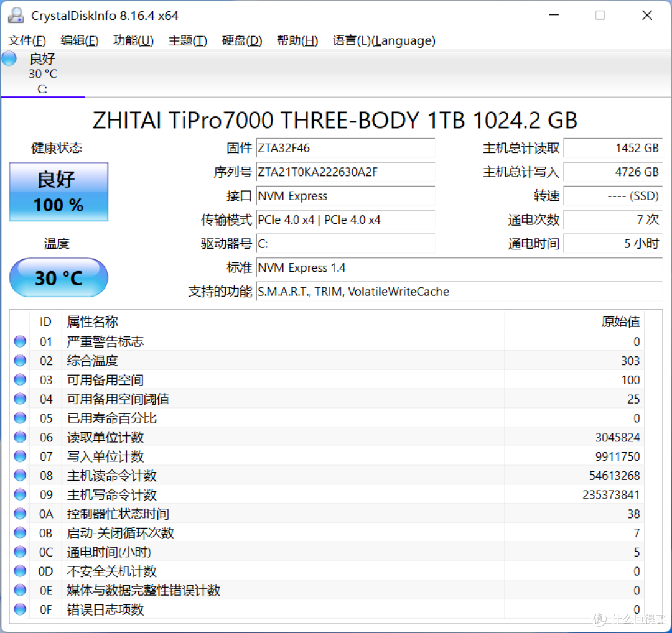Click status orb for attribute 06 读取单位计数
672x633 pixels.
pyautogui.click(x=20, y=437)
